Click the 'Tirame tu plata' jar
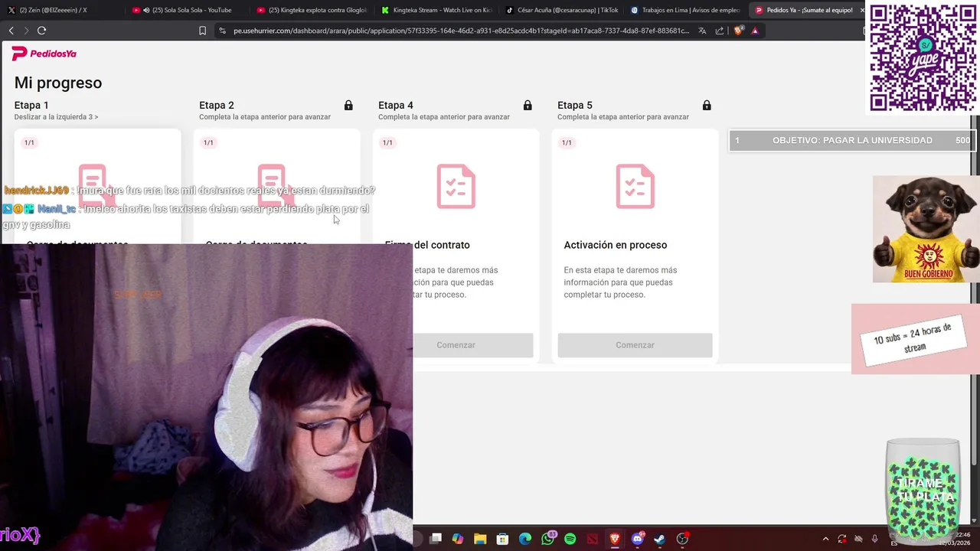The width and height of the screenshot is (980, 551). (x=923, y=489)
